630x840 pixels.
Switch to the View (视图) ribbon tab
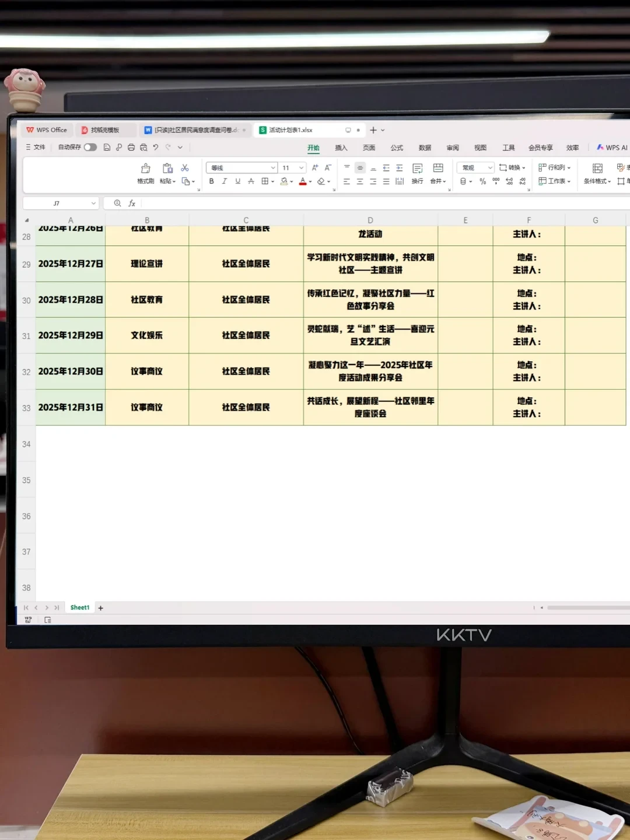480,148
